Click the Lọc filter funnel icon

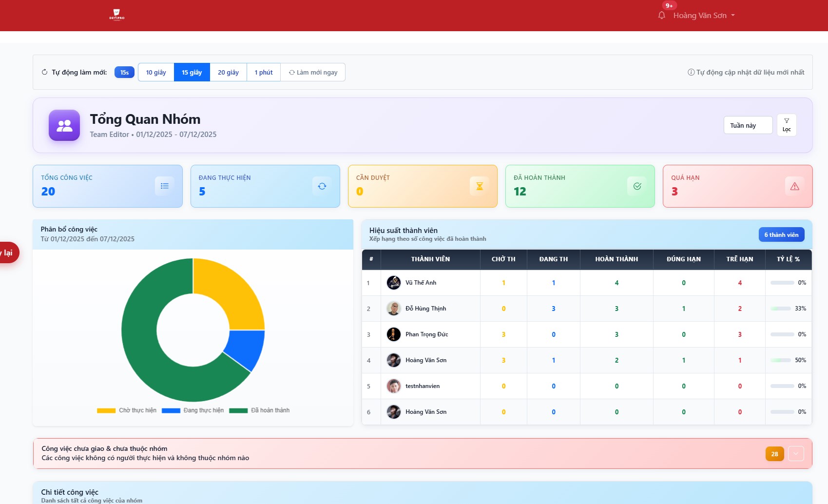tap(787, 125)
